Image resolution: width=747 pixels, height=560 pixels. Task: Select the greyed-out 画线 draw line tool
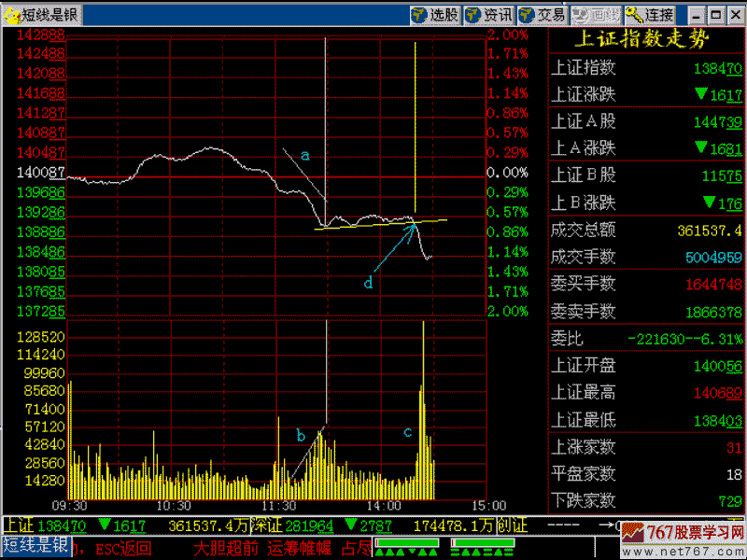pos(597,14)
